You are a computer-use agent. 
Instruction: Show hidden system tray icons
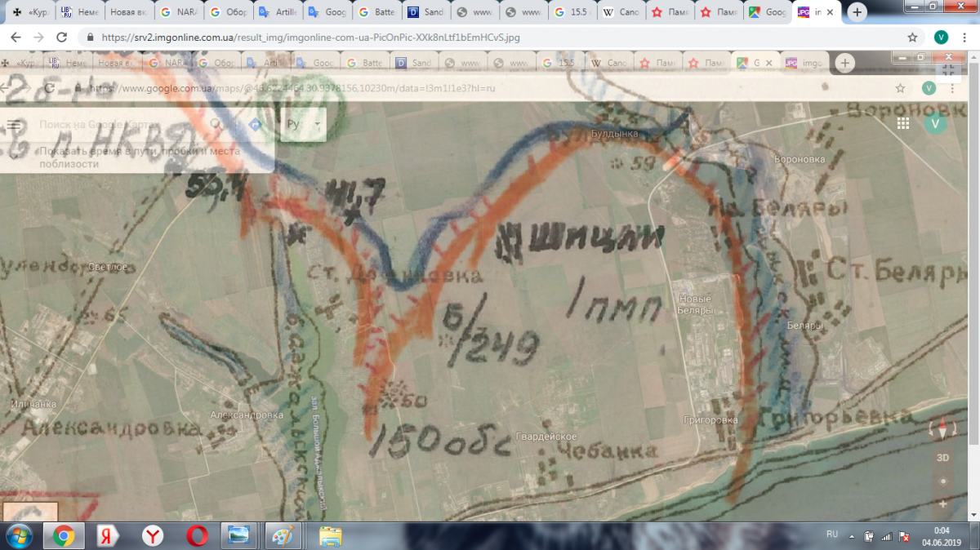coord(852,535)
